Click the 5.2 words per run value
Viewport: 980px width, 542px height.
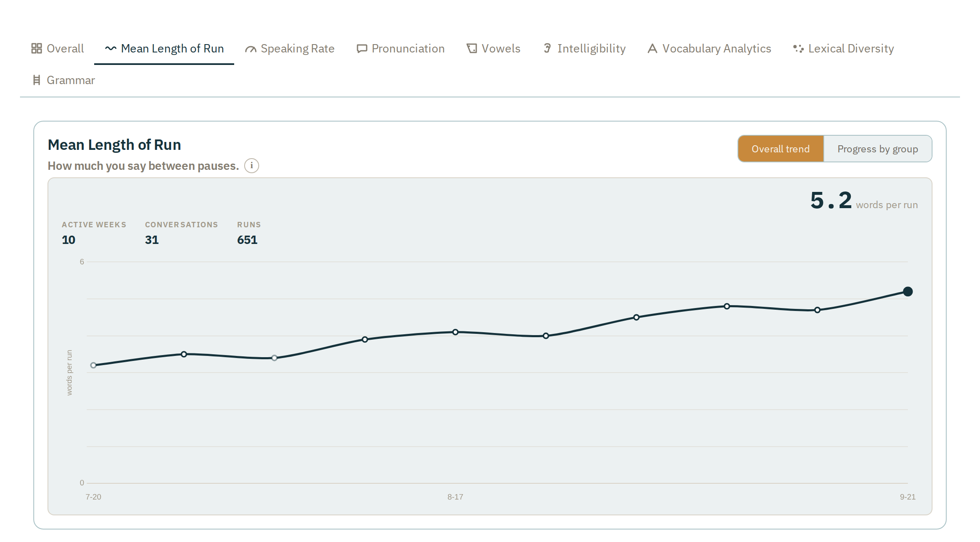tap(864, 201)
